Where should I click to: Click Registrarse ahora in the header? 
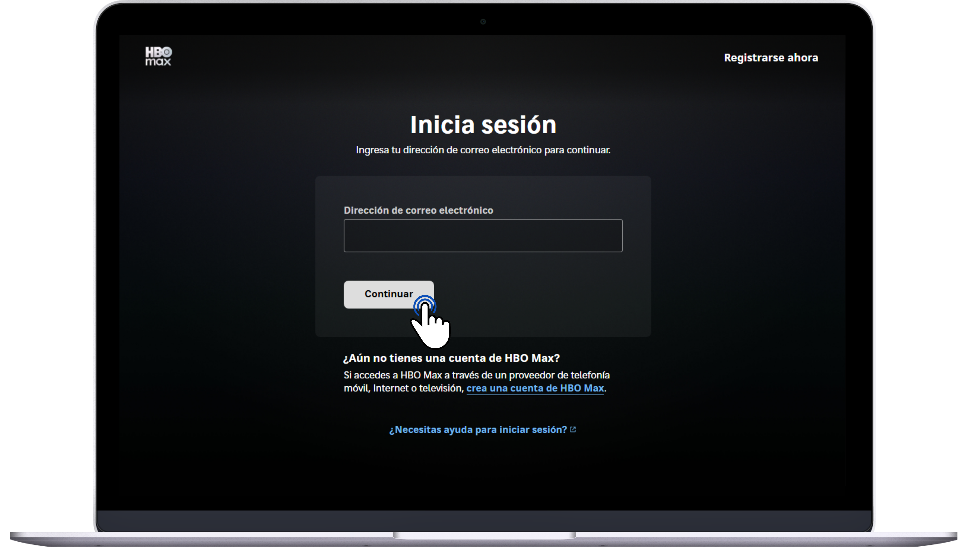click(771, 58)
